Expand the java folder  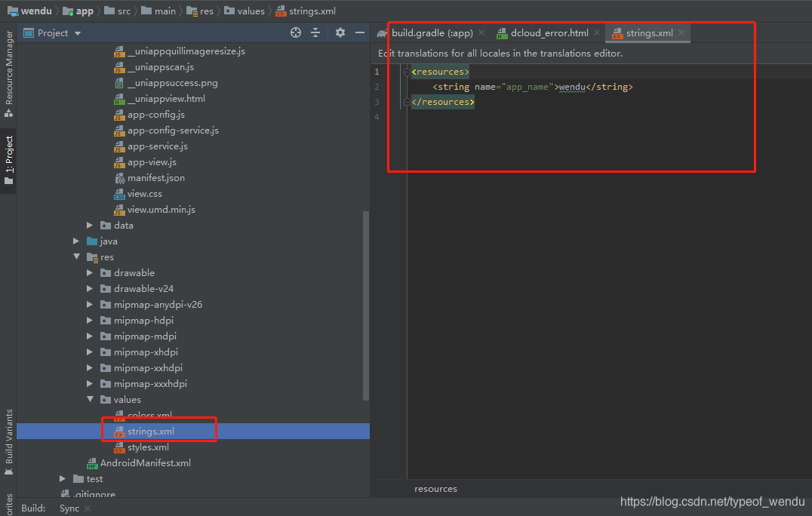[x=76, y=241]
